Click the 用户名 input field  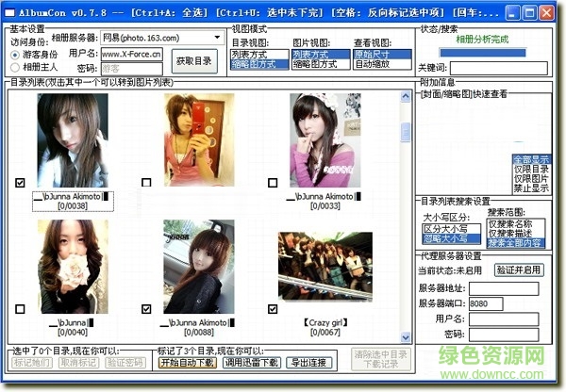[x=132, y=55]
